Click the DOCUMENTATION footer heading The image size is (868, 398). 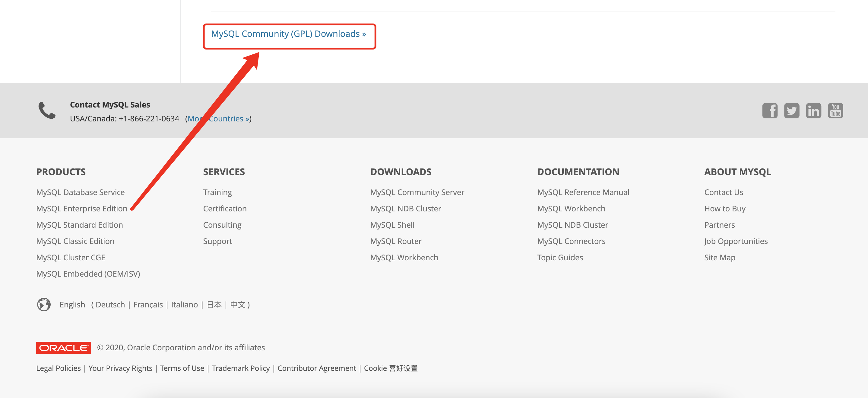[578, 172]
